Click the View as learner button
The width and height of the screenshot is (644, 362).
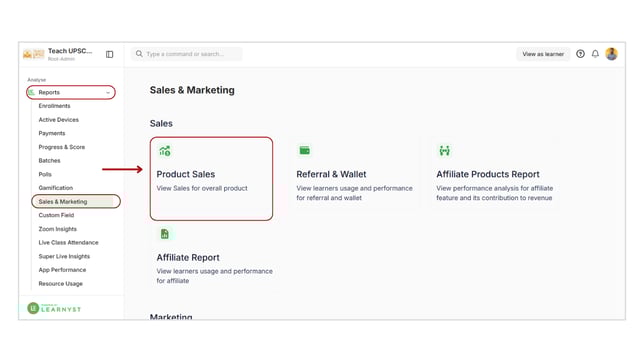(x=543, y=54)
